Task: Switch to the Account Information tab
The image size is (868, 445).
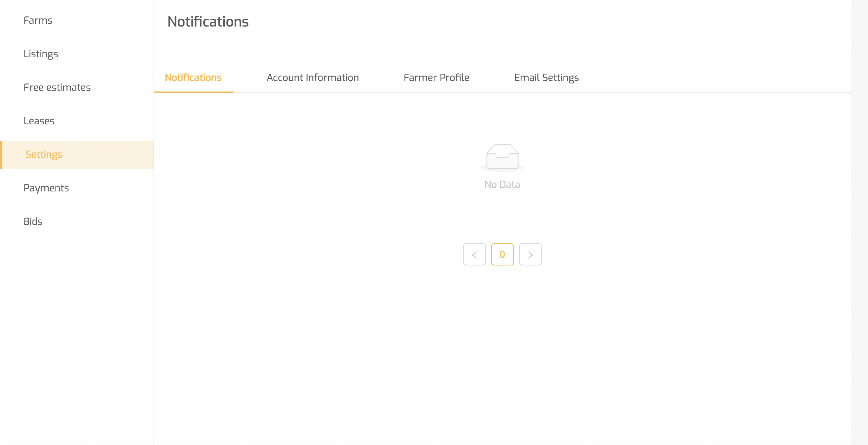Action: point(313,78)
